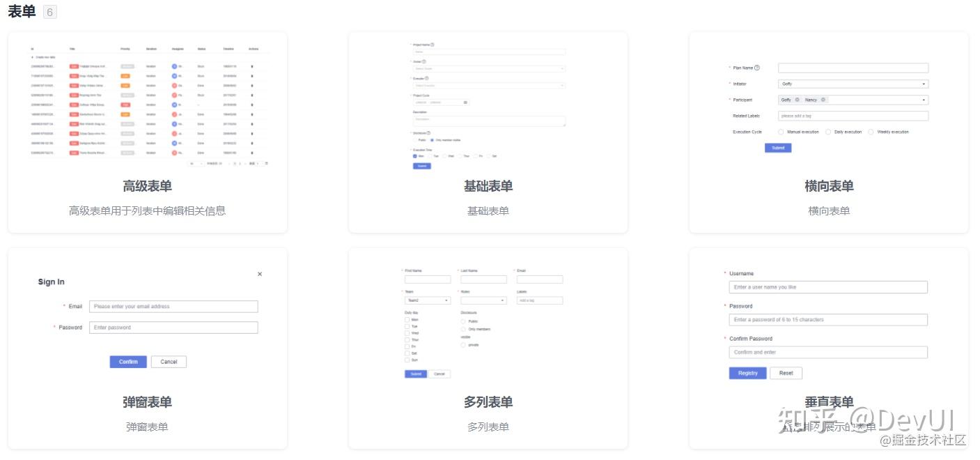This screenshot has width=980, height=460.
Task: Click the Last Name input
Action: [x=483, y=279]
